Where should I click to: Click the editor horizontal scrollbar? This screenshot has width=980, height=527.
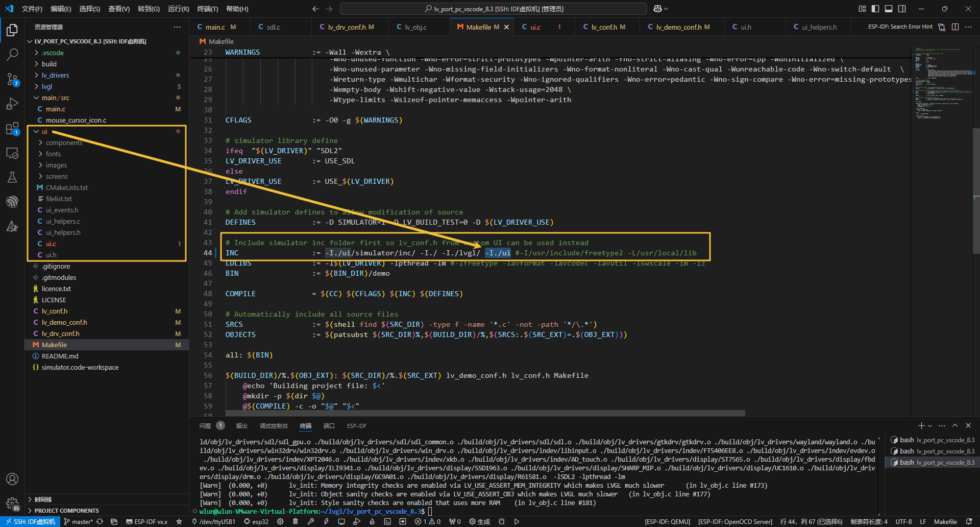(x=485, y=413)
